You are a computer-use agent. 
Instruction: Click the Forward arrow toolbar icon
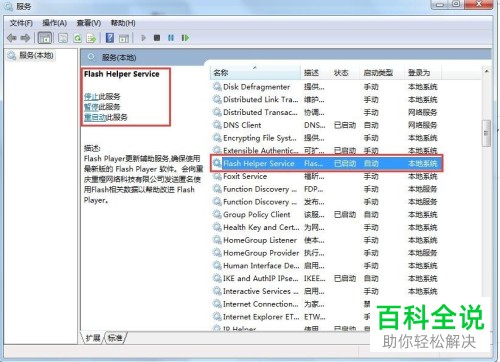point(25,38)
